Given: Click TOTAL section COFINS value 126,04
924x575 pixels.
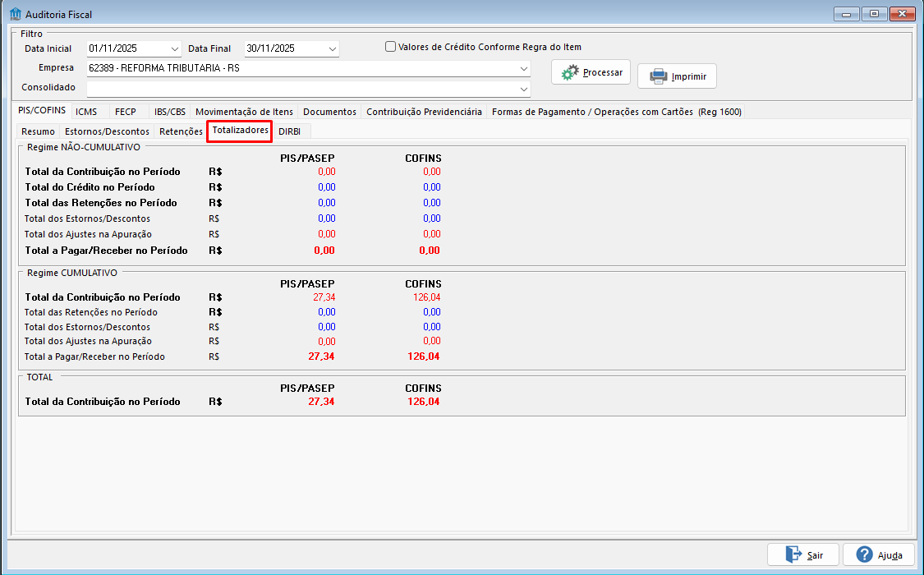Looking at the screenshot, I should pyautogui.click(x=424, y=402).
